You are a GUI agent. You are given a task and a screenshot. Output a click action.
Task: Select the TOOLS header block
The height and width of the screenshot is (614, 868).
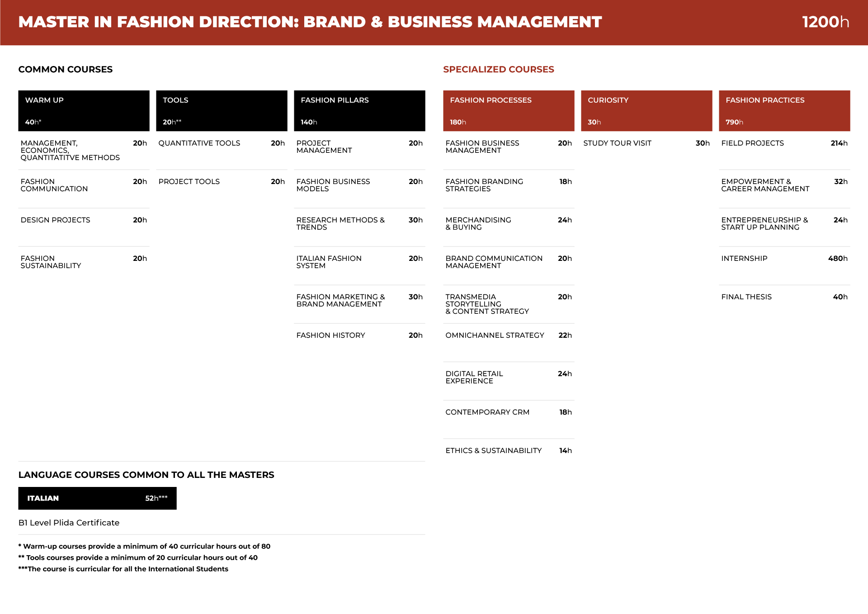click(222, 111)
